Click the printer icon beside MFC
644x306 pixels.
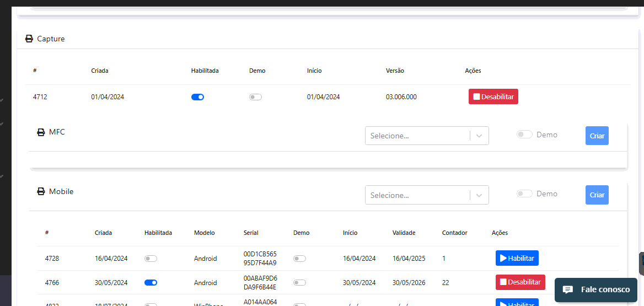[41, 132]
